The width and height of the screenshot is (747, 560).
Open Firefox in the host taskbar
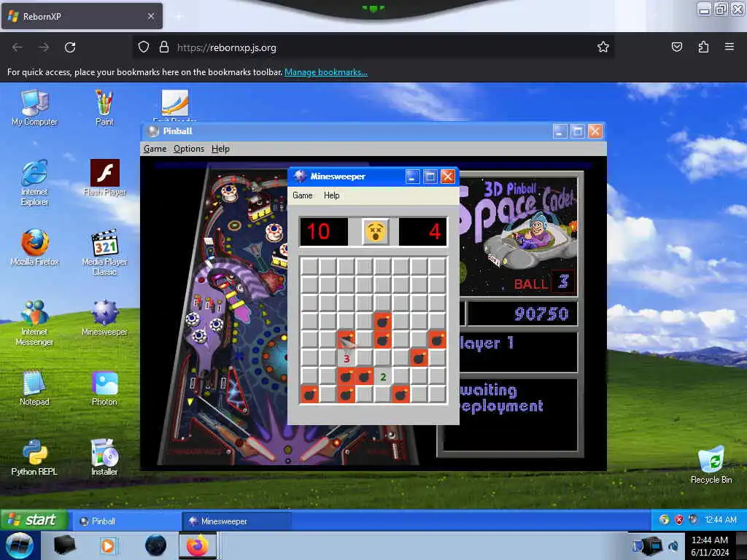pyautogui.click(x=197, y=545)
